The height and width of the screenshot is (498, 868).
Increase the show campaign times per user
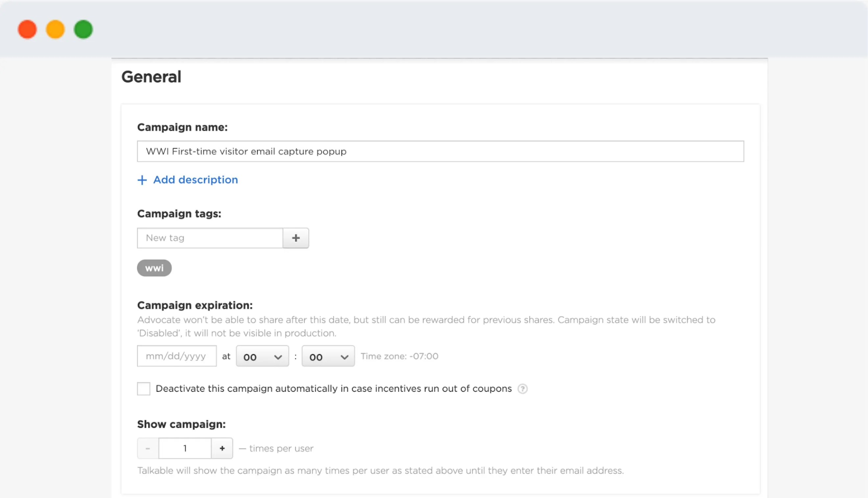[222, 448]
